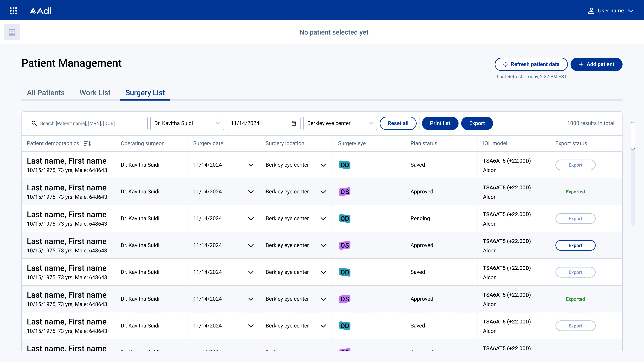The width and height of the screenshot is (644, 362).
Task: Open the Dr. Kavitha Suidi surgeon filter
Action: (187, 123)
